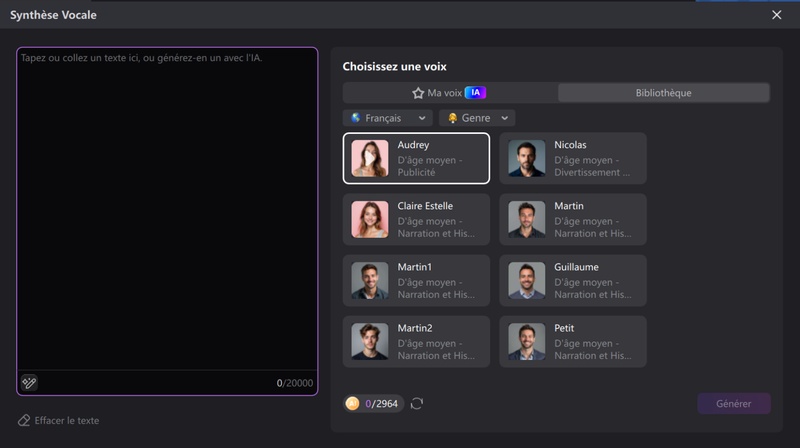This screenshot has width=800, height=448.
Task: Click Claire Estelle avatar thumbnail
Action: tap(370, 219)
